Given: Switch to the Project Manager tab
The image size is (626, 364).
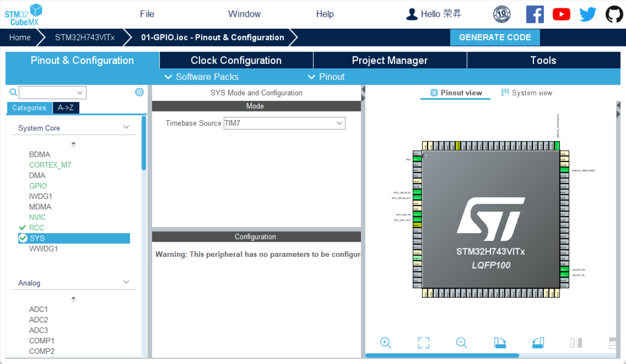Looking at the screenshot, I should tap(390, 60).
